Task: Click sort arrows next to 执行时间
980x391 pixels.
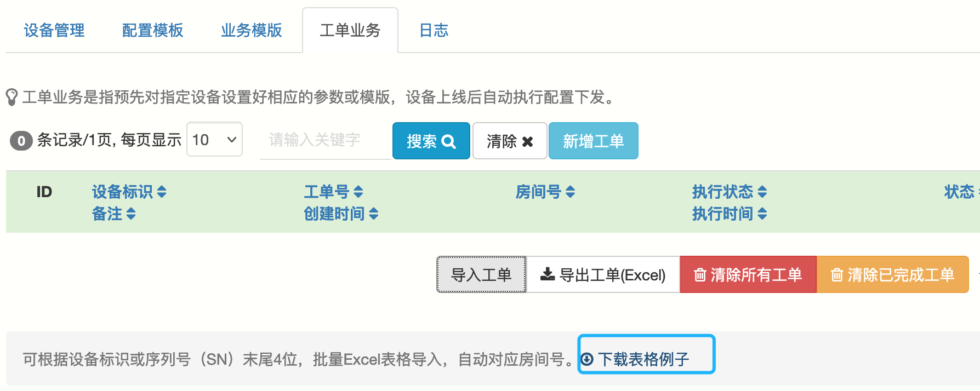Action: pos(762,214)
